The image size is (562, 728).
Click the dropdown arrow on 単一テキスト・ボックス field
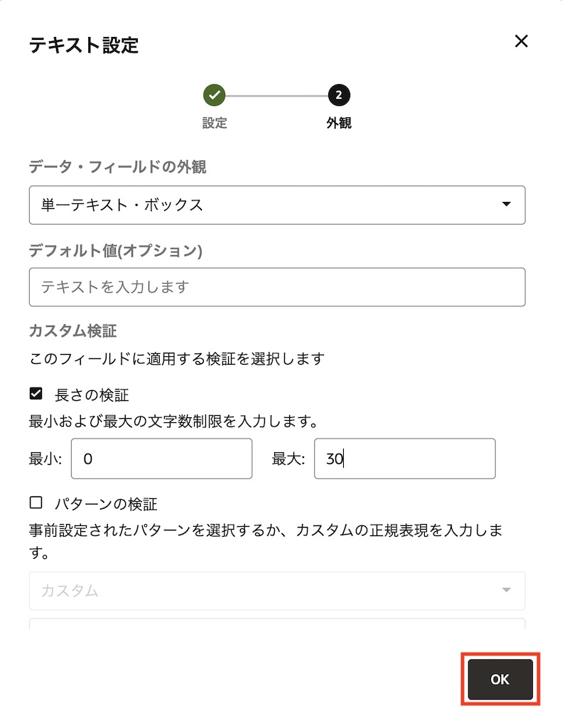(x=506, y=205)
